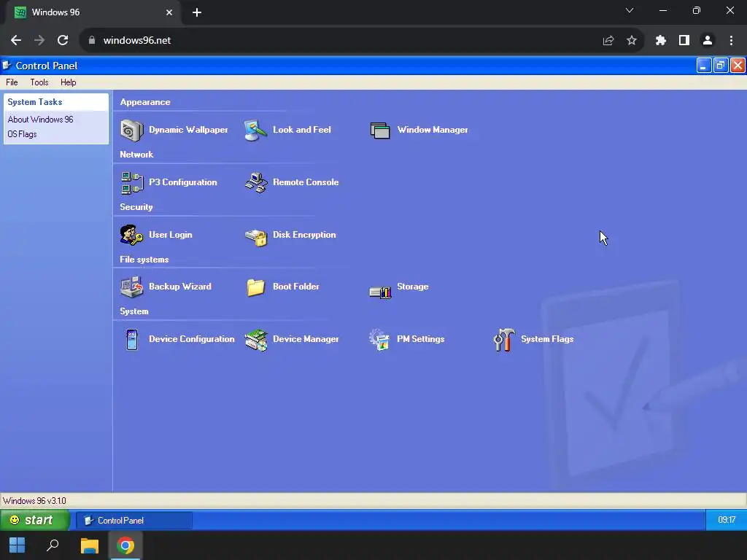The width and height of the screenshot is (747, 560).
Task: Open the Dynamic Wallpaper icon
Action: coord(131,130)
